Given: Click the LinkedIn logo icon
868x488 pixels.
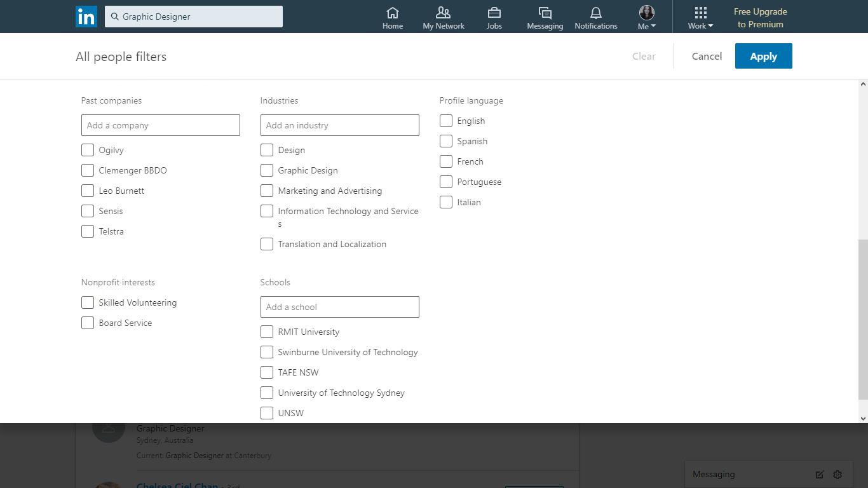Looking at the screenshot, I should (x=86, y=17).
